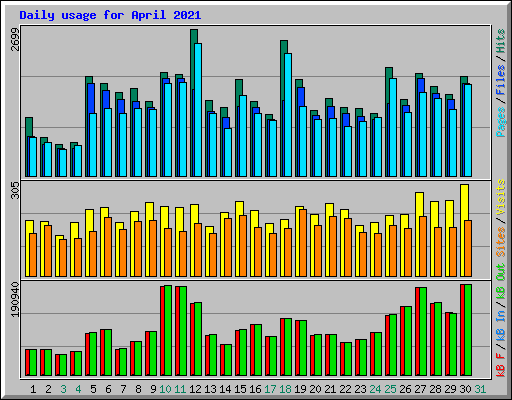This screenshot has width=512, height=400.
Task: Click the chart title 'Daily usage for April 2021'
Action: (110, 15)
